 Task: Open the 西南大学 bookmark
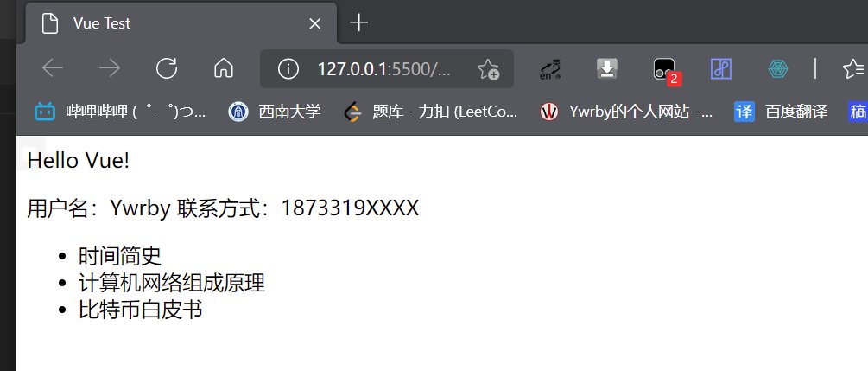pyautogui.click(x=275, y=112)
